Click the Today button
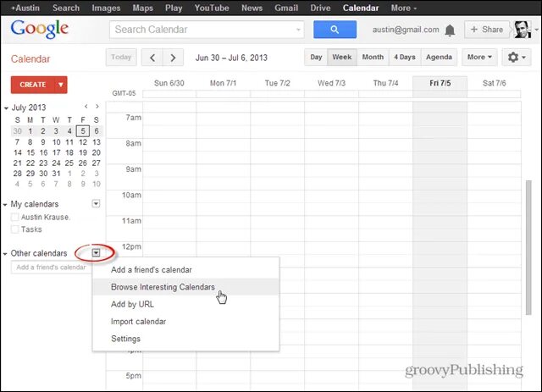This screenshot has width=542, height=392. [x=121, y=57]
